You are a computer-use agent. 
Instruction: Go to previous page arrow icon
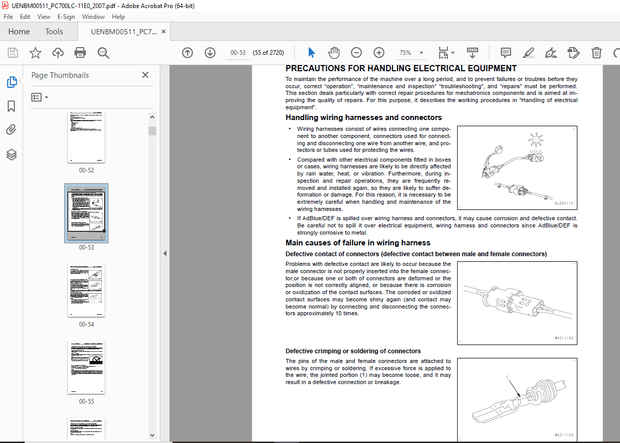point(187,53)
